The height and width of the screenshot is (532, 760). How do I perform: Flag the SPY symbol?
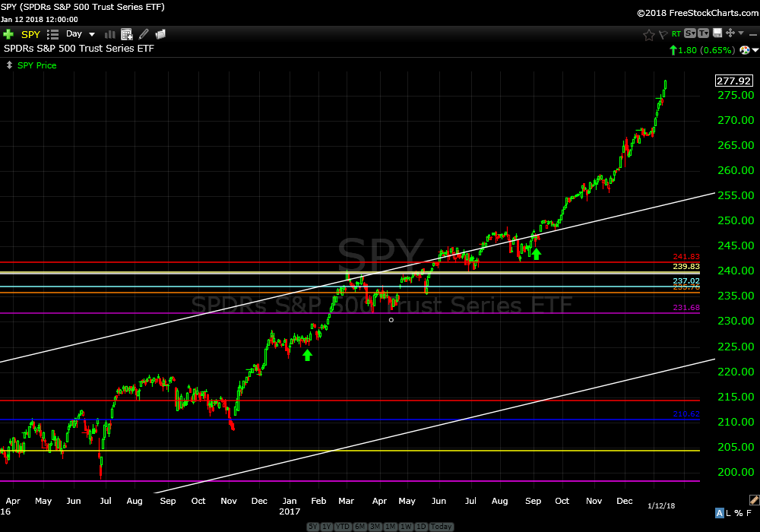662,34
